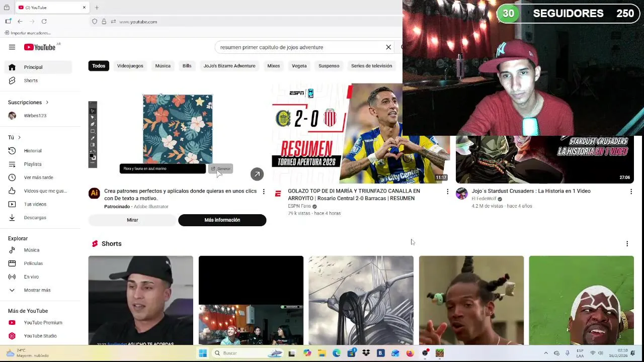Image resolution: width=644 pixels, height=362 pixels.
Task: Open Videos que me gustan
Action: (x=38, y=191)
